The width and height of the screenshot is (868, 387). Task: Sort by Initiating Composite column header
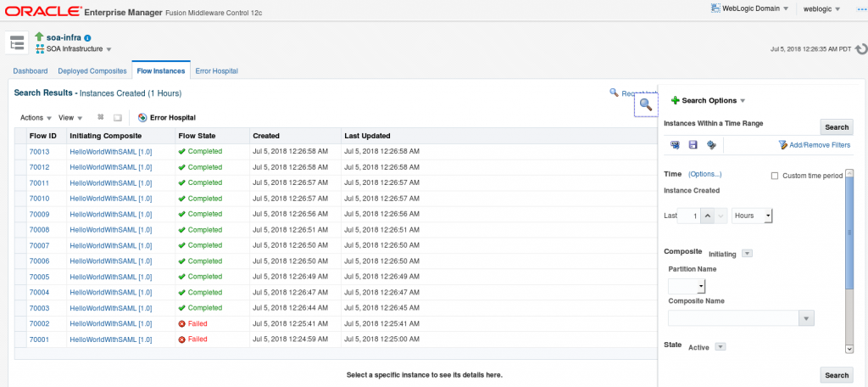[120, 135]
